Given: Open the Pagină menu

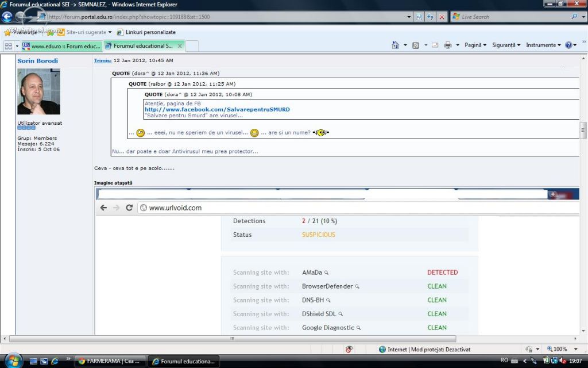Looking at the screenshot, I should pos(475,45).
